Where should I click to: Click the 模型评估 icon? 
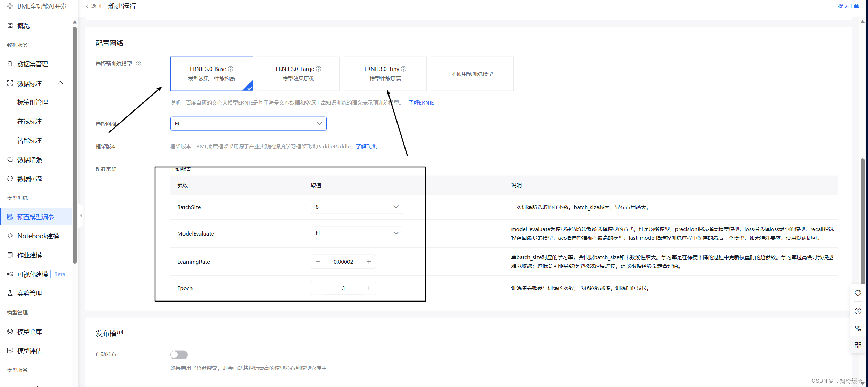[x=10, y=351]
